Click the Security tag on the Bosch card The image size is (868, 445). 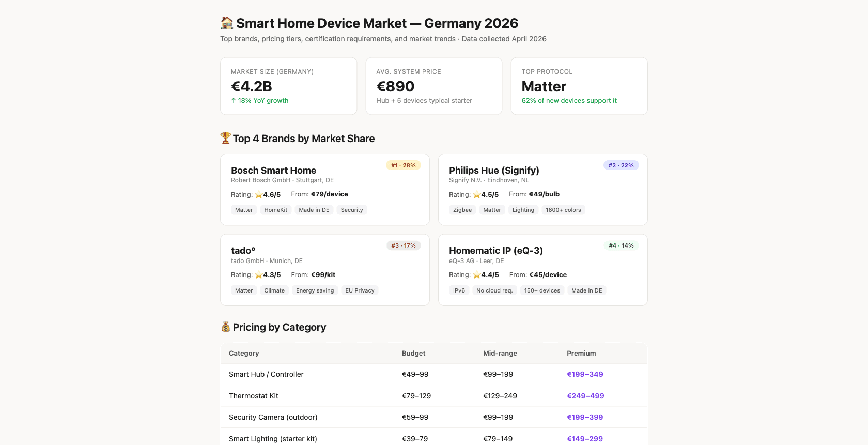coord(352,210)
